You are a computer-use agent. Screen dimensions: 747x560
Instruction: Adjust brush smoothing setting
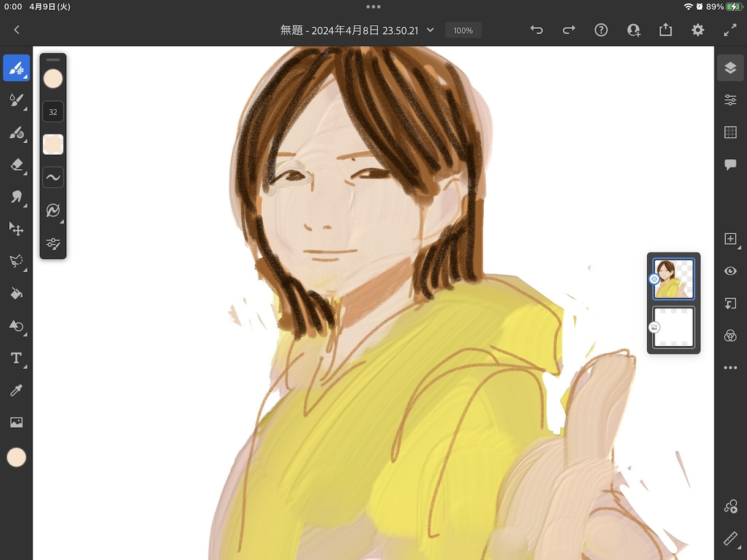(53, 177)
